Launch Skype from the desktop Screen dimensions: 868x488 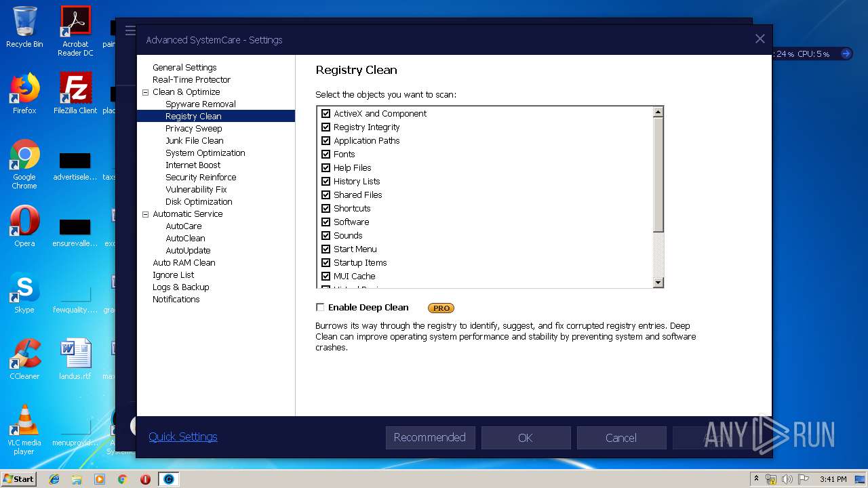coord(24,293)
